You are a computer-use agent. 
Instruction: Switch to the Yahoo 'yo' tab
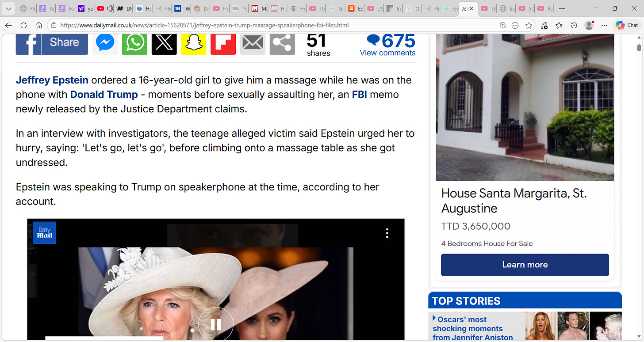85,8
